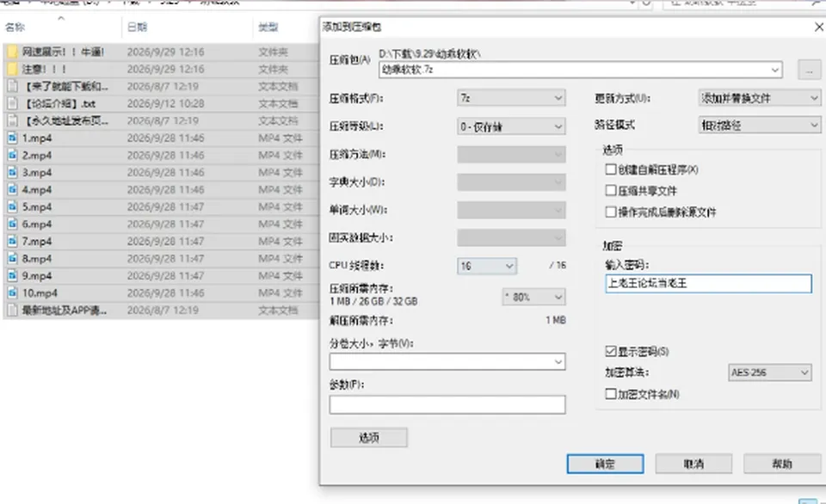Open the 压缩格式 dropdown showing 7z
Image resolution: width=826 pixels, height=504 pixels.
(x=511, y=98)
